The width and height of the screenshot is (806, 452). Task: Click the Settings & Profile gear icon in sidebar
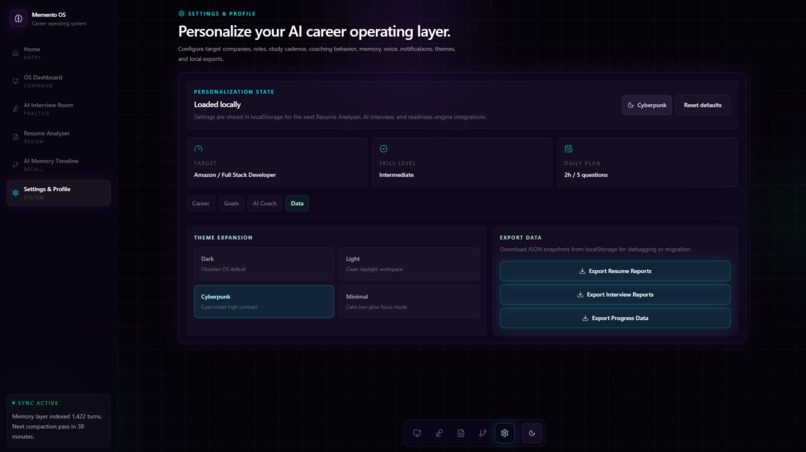click(x=15, y=193)
